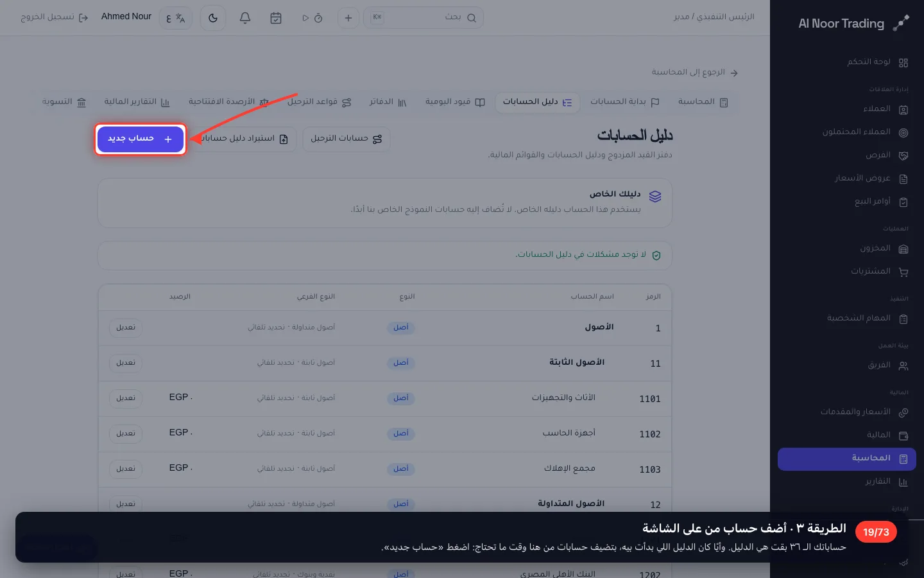Open notifications bell icon
This screenshot has width=924, height=578.
(245, 18)
